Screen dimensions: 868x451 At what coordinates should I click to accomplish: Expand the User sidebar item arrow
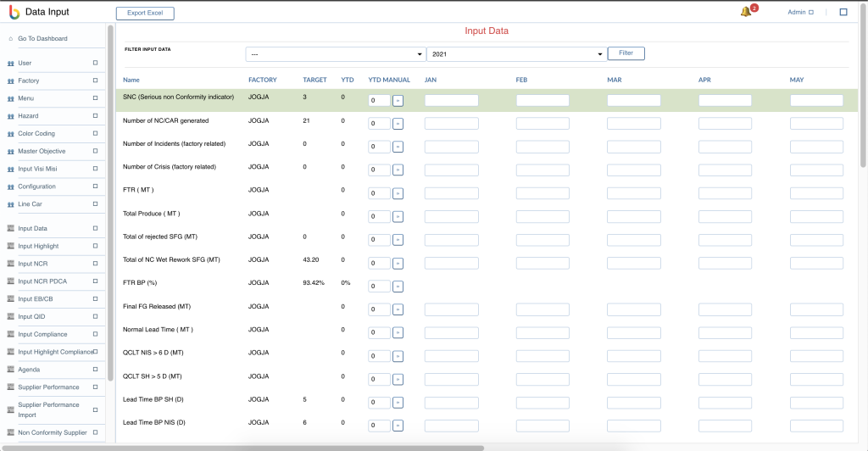coord(95,63)
